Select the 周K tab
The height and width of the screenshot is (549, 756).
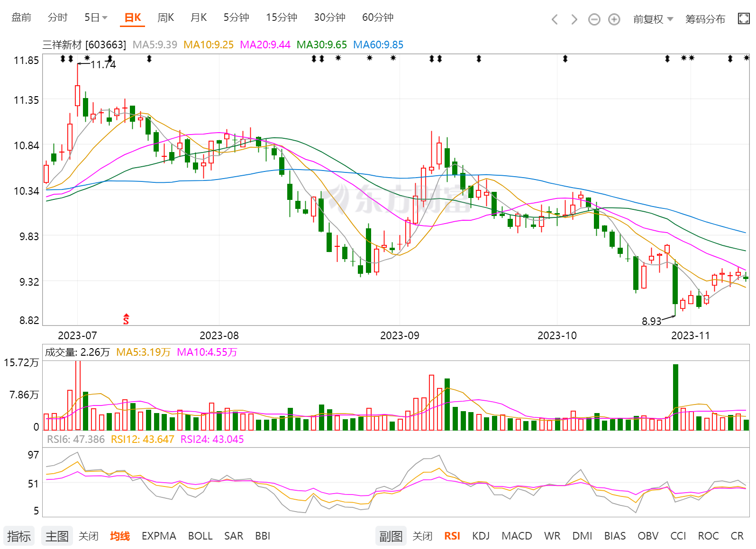pyautogui.click(x=166, y=18)
